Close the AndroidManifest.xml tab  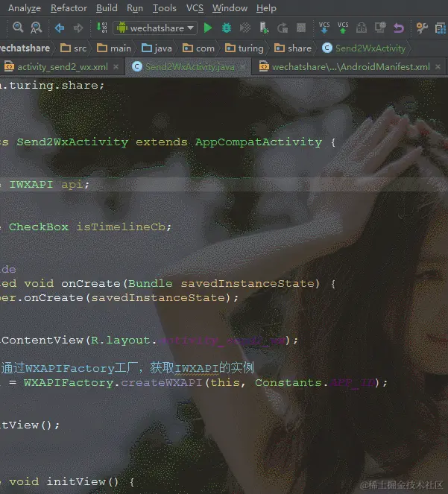tap(438, 67)
